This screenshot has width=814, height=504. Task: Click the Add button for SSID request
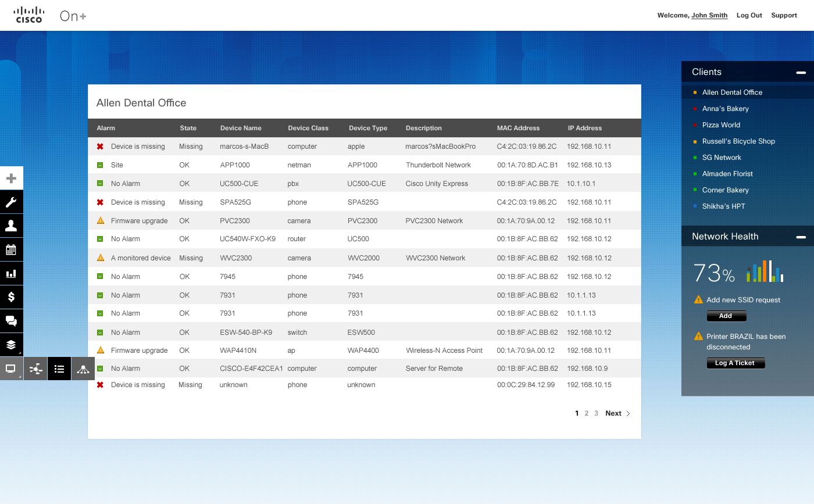(x=726, y=316)
